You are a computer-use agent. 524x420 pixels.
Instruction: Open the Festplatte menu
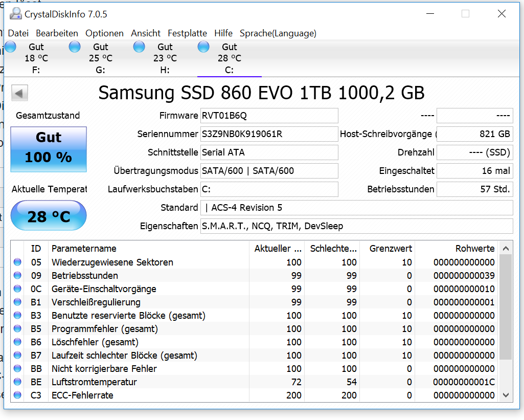click(187, 33)
